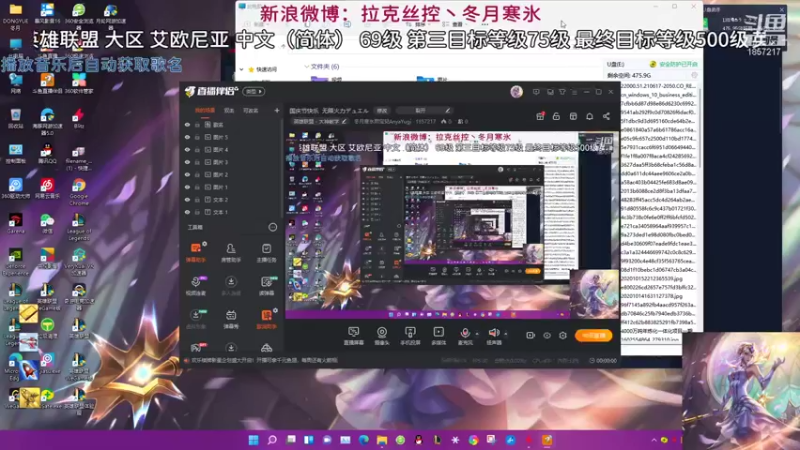Viewport: 800px width, 450px height.
Task: Add the screen capture source icon
Action: pyautogui.click(x=353, y=336)
